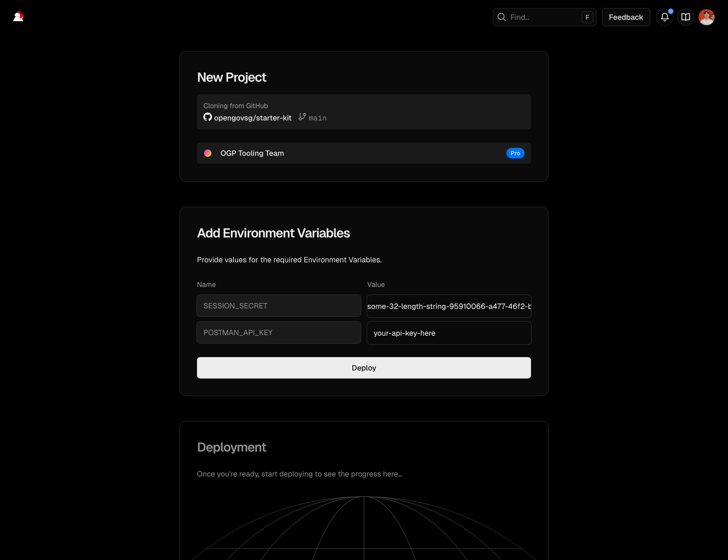
Task: Click the blue Pro badge
Action: tap(515, 153)
